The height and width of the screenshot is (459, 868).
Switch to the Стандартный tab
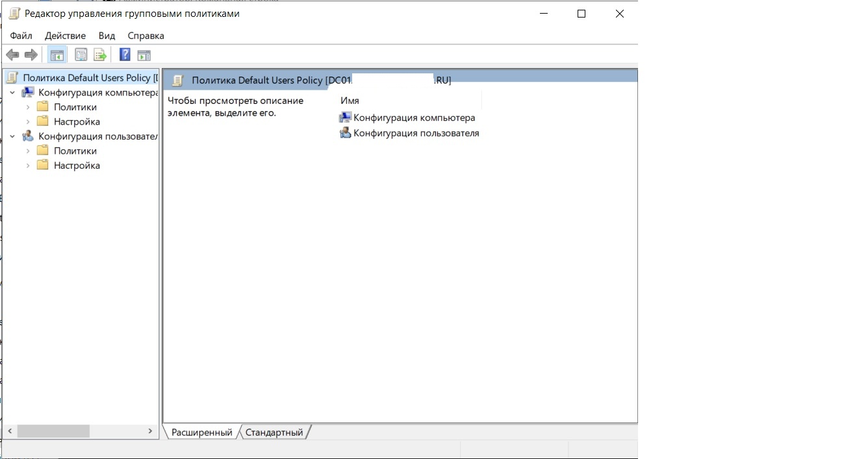[x=274, y=432]
